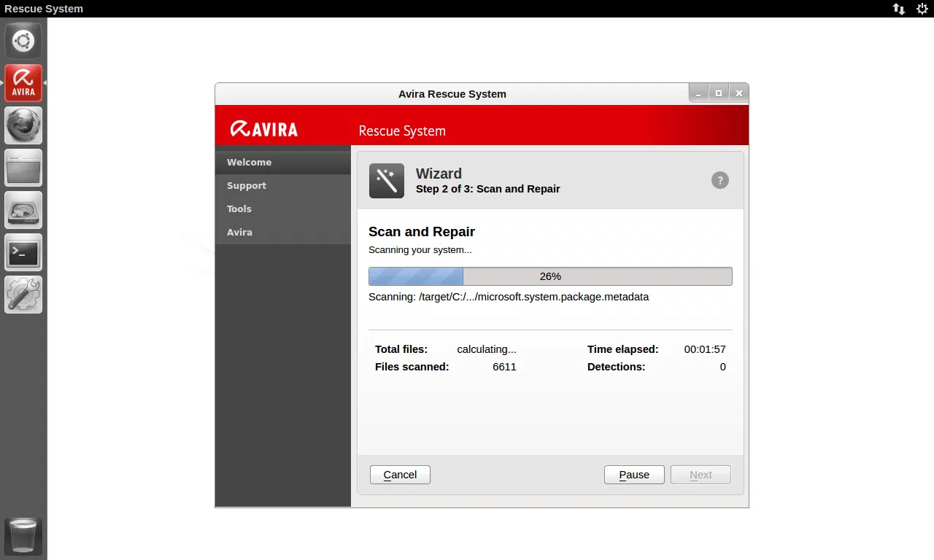Open the Ubuntu dash home icon
The width and height of the screenshot is (934, 560).
[x=23, y=40]
